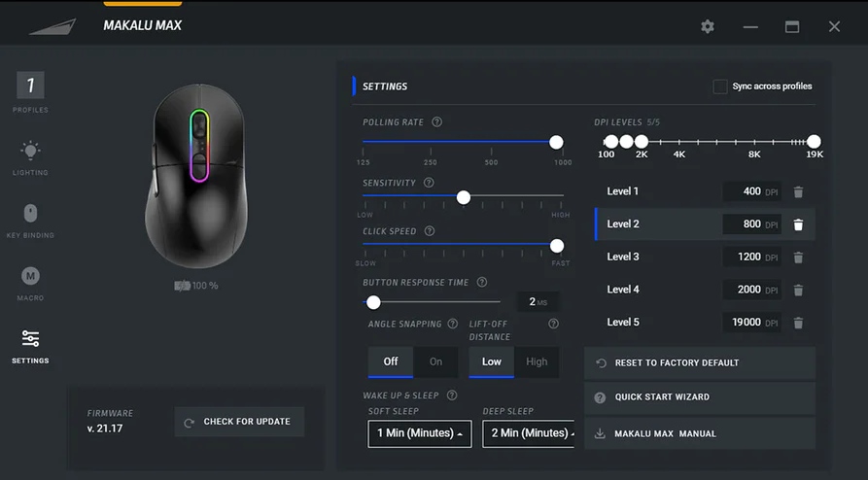
Task: Set Lift-off Distance to High
Action: tap(537, 361)
